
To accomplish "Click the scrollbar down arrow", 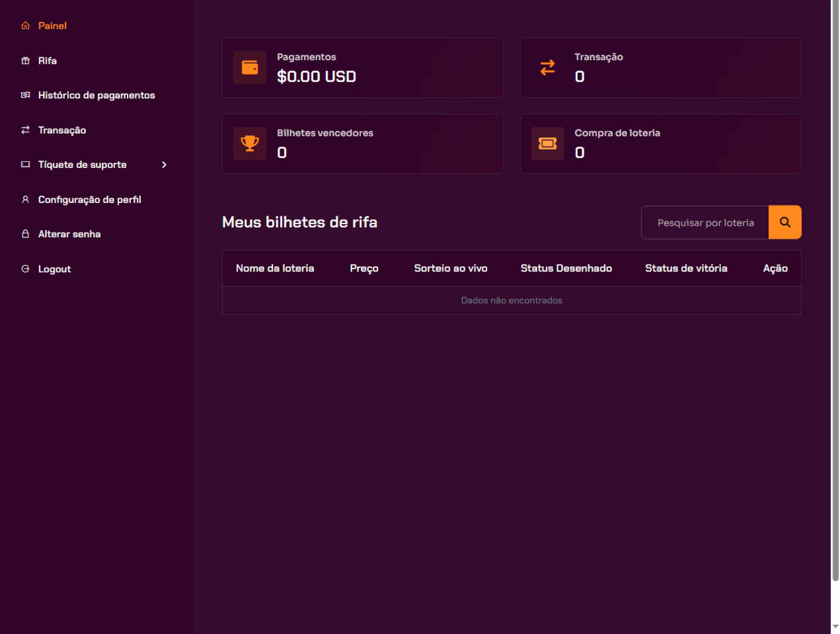I will (835, 627).
